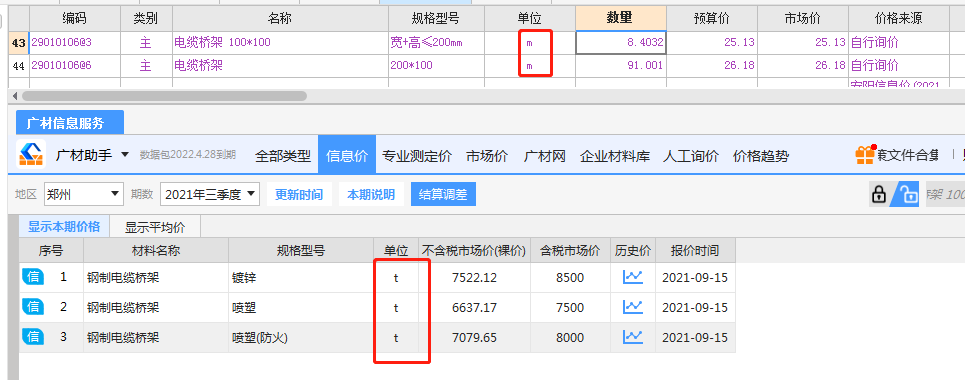Switch to 专业测定价 tab

tap(417, 156)
